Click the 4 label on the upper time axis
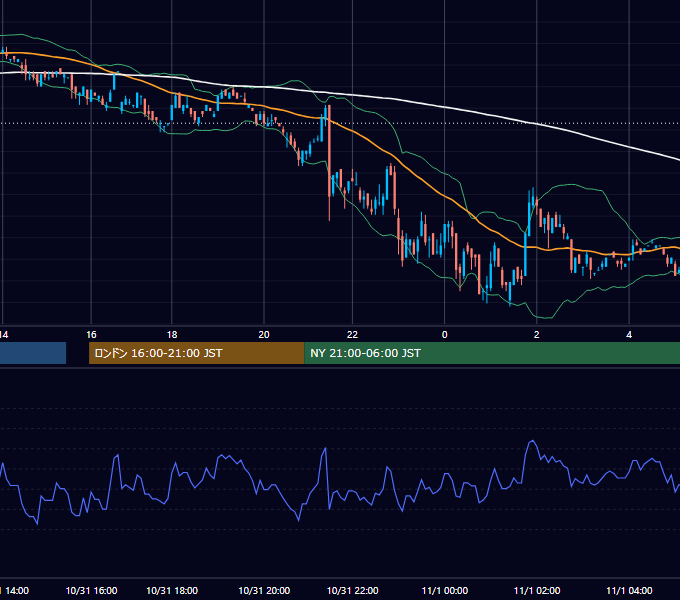The width and height of the screenshot is (680, 600). (x=629, y=335)
